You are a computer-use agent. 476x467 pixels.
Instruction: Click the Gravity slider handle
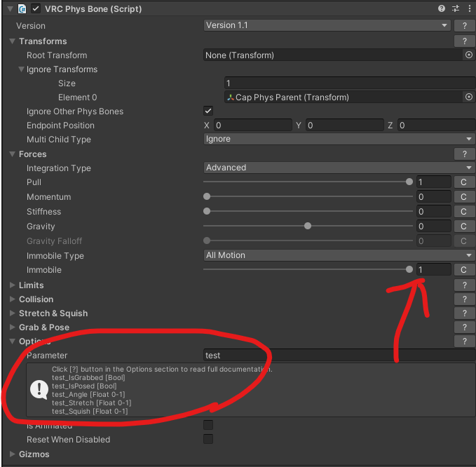(308, 226)
